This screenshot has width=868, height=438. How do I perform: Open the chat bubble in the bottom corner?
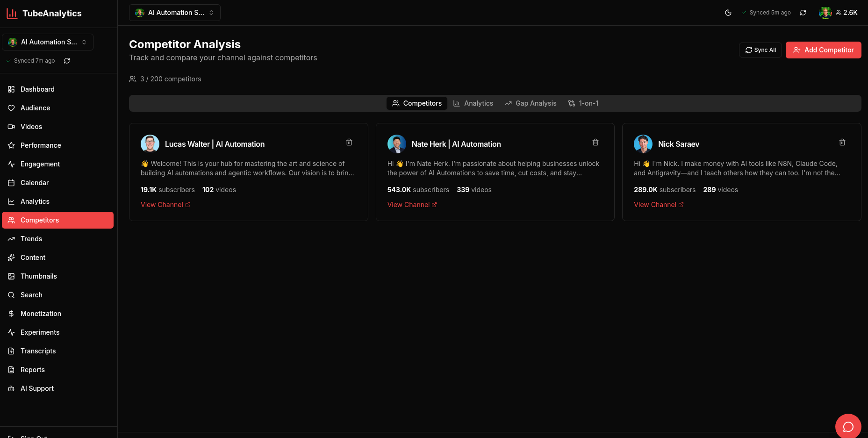848,426
